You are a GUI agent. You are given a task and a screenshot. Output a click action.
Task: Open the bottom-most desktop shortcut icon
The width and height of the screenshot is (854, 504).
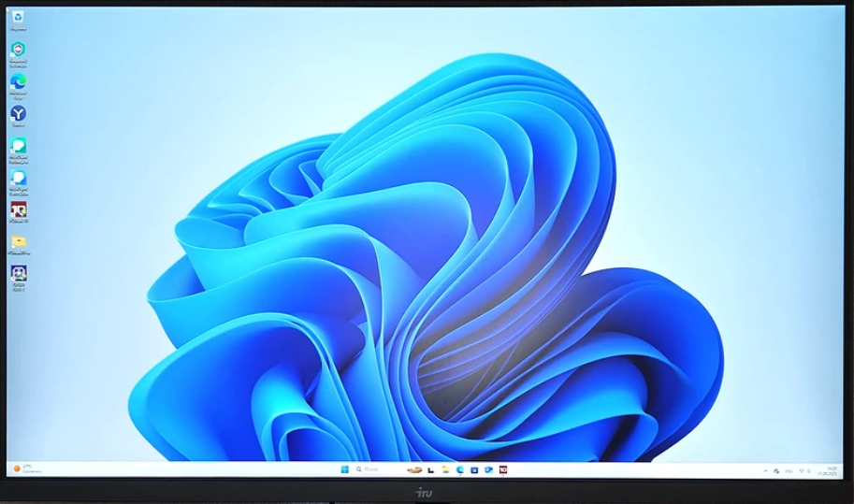pos(18,274)
